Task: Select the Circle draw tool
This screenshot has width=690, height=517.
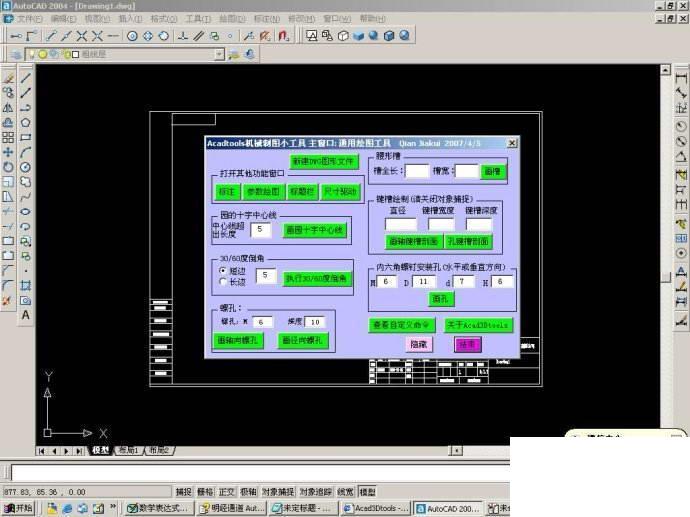Action: (x=26, y=167)
